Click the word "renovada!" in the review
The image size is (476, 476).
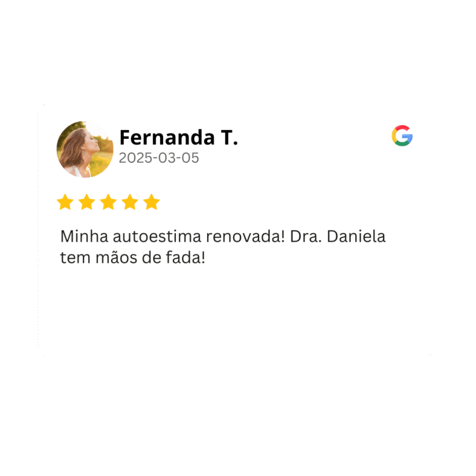point(245,236)
